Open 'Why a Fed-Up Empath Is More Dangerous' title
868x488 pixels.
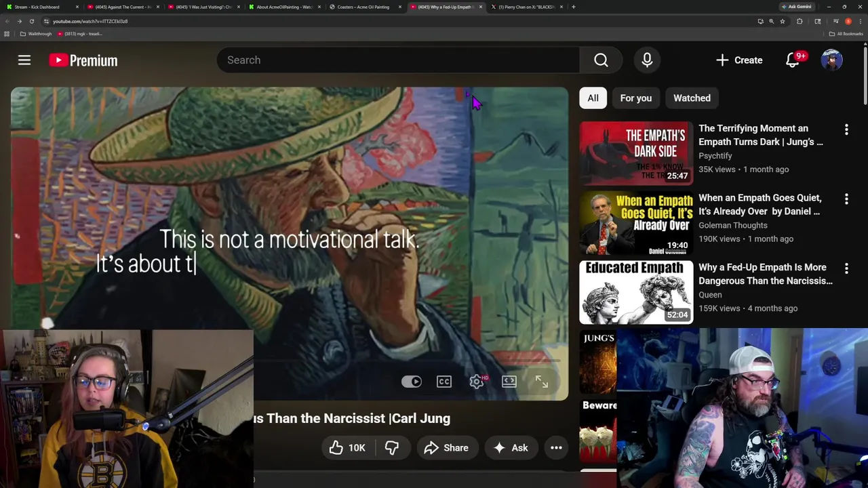click(x=766, y=274)
